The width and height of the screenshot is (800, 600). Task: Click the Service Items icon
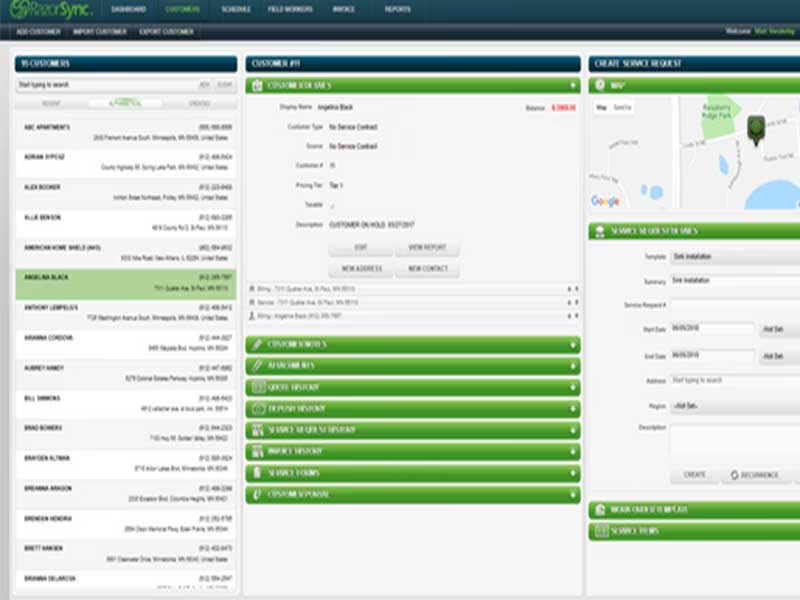point(602,531)
